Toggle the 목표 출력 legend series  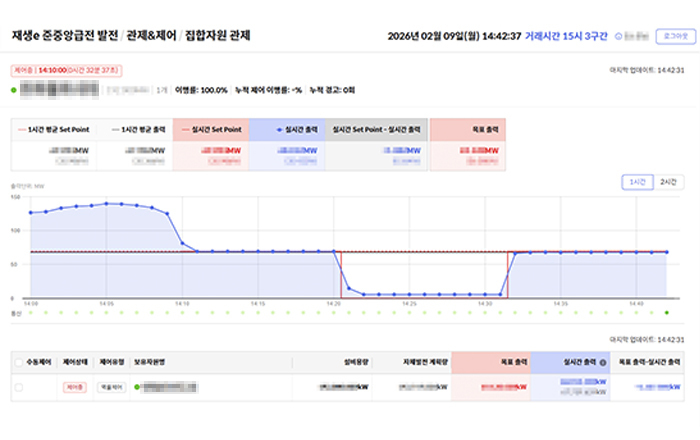[x=467, y=130]
